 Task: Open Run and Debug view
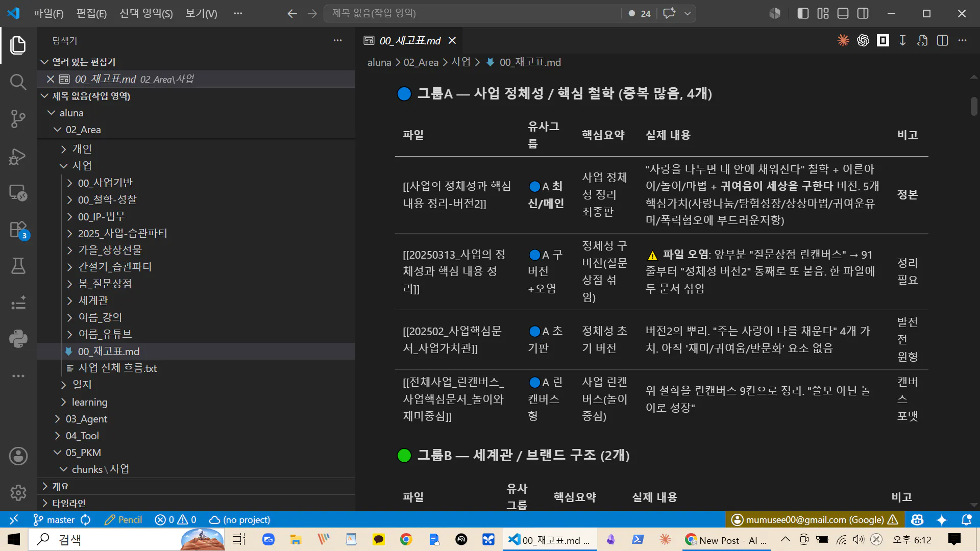click(x=18, y=156)
